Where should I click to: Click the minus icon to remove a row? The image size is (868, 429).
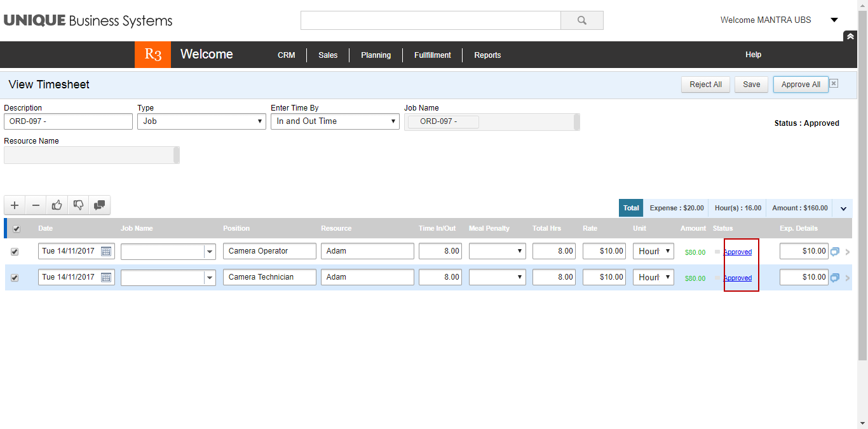click(x=36, y=205)
